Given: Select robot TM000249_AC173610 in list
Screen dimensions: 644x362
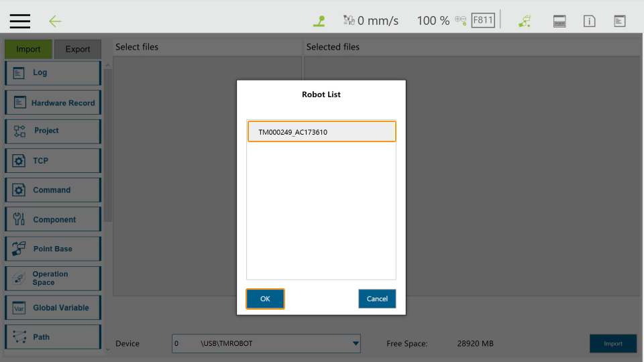Looking at the screenshot, I should click(x=321, y=132).
